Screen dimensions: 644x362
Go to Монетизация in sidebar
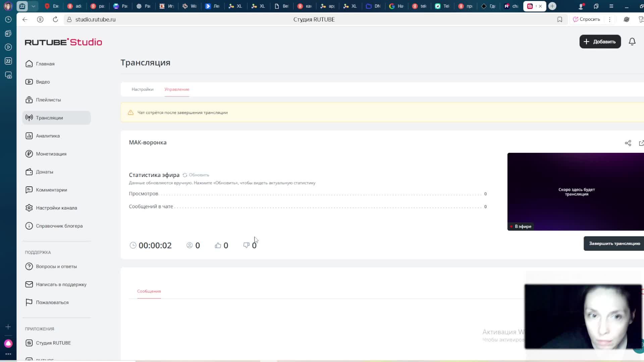click(51, 154)
